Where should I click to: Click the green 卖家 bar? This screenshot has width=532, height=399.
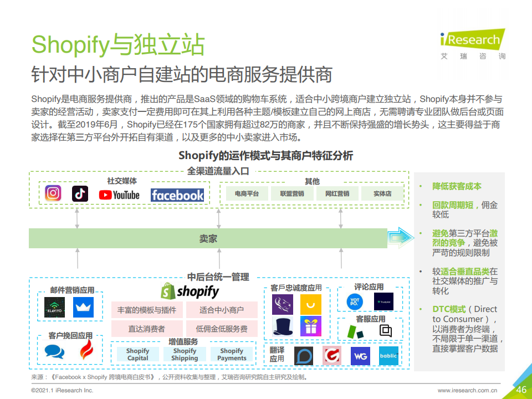[x=208, y=238]
